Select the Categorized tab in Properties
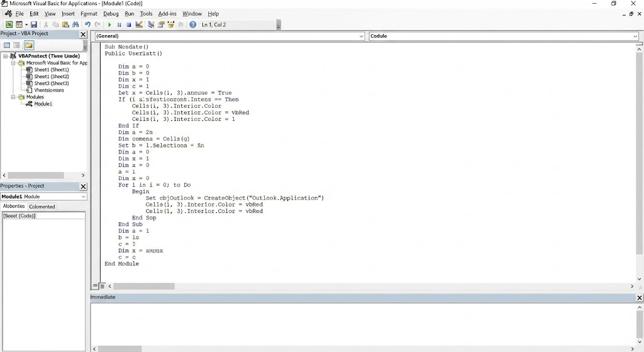 point(42,207)
